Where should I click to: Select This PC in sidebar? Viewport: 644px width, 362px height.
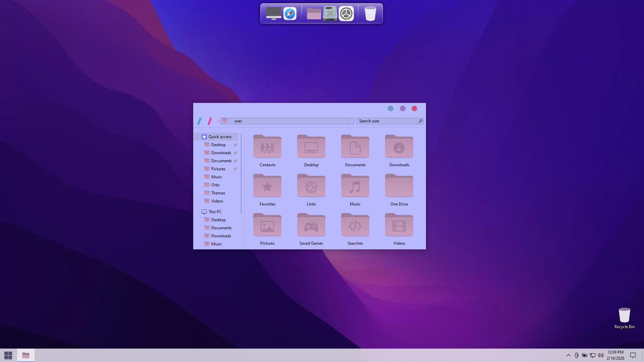click(x=215, y=212)
